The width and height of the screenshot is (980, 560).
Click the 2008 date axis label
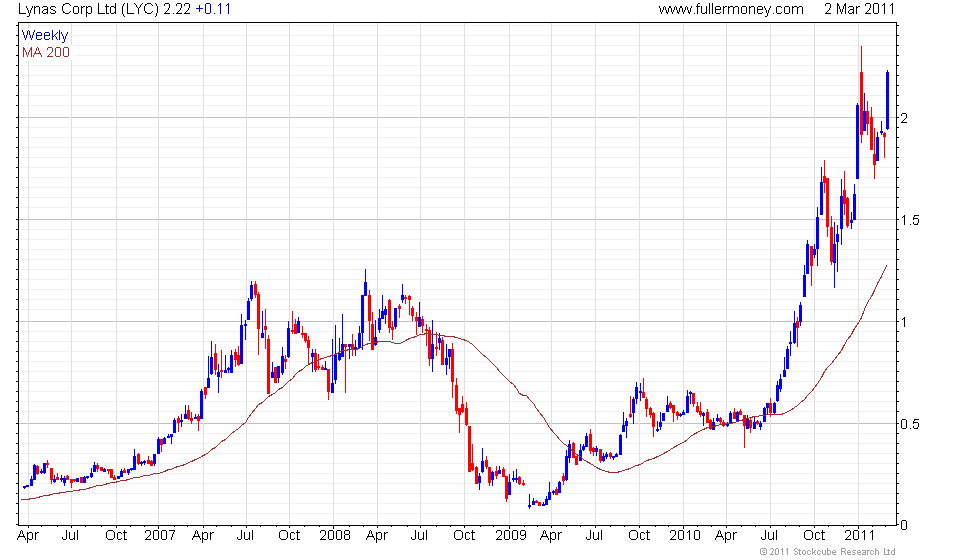[334, 536]
